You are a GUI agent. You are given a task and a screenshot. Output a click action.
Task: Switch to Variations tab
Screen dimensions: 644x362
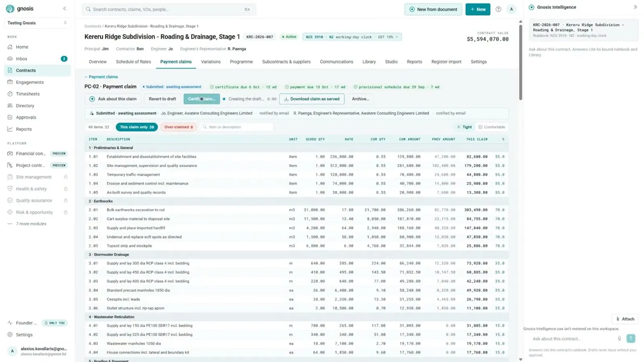tap(211, 62)
